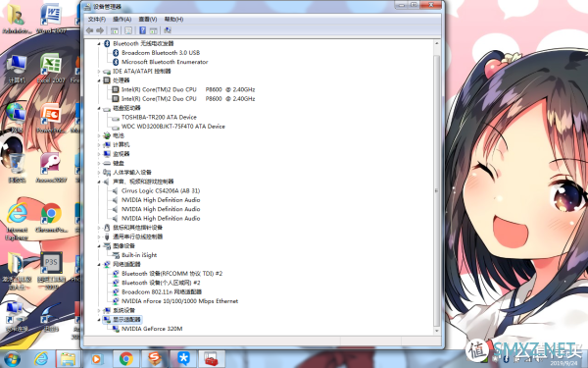
Task: Select Bluetooth 设备(RFCOMM 协议 TDI) #2
Action: [171, 274]
